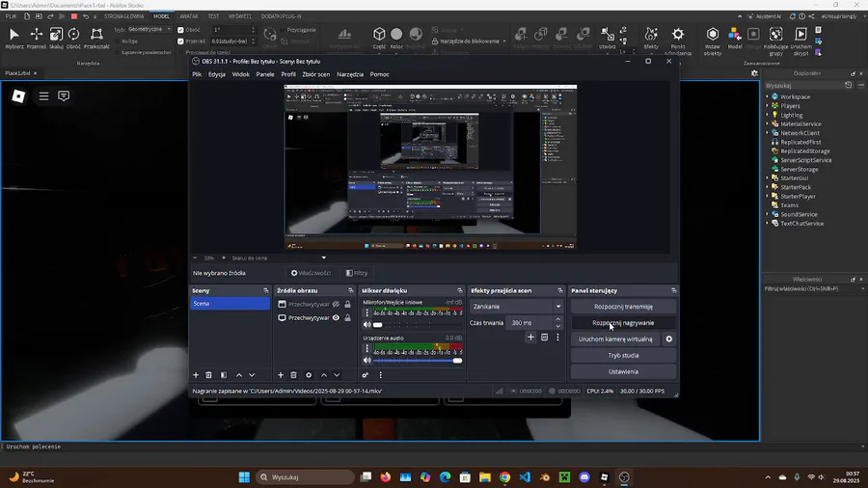Expand the SoundService node in Explorer
The width and height of the screenshot is (868, 488).
(768, 215)
